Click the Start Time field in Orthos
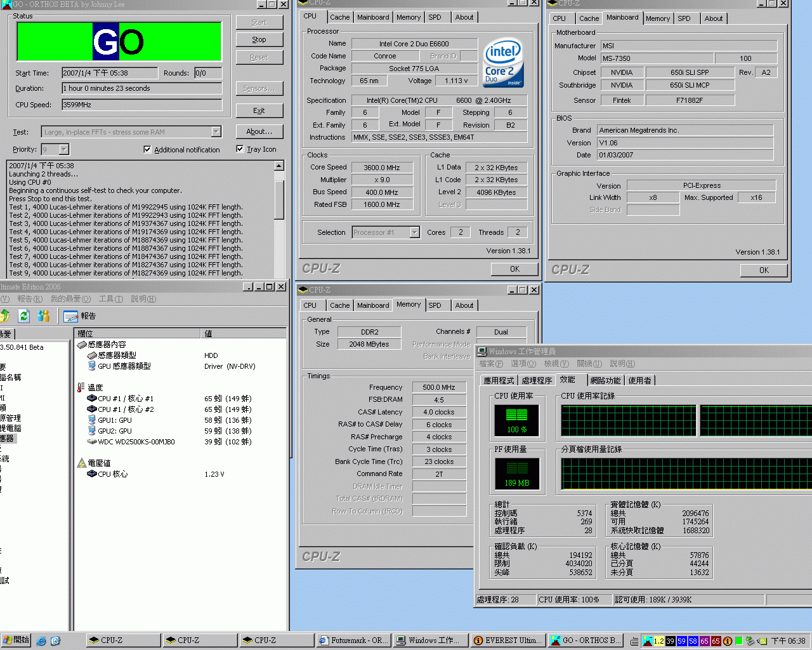This screenshot has width=812, height=650. click(x=109, y=73)
